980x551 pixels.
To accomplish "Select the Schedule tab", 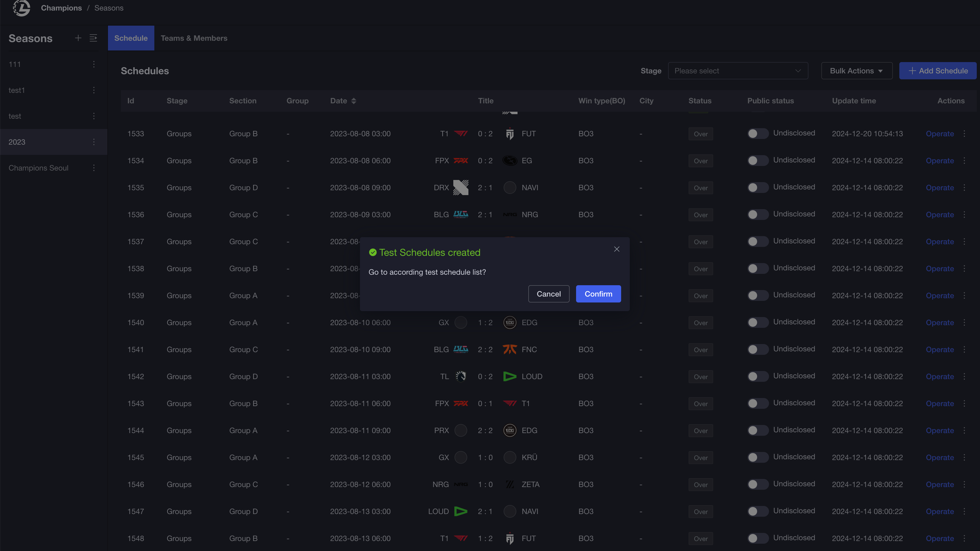I will click(131, 38).
